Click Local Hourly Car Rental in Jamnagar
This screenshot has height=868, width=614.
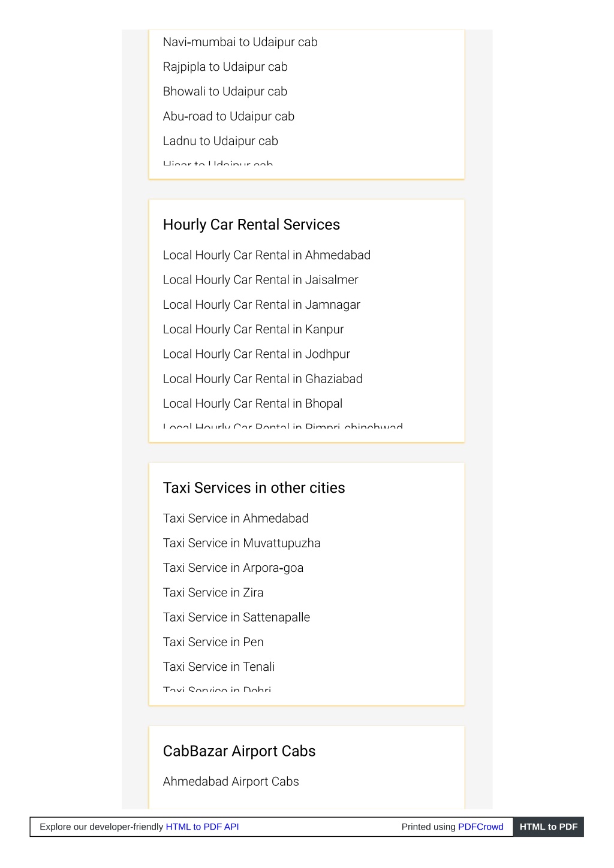tap(261, 305)
